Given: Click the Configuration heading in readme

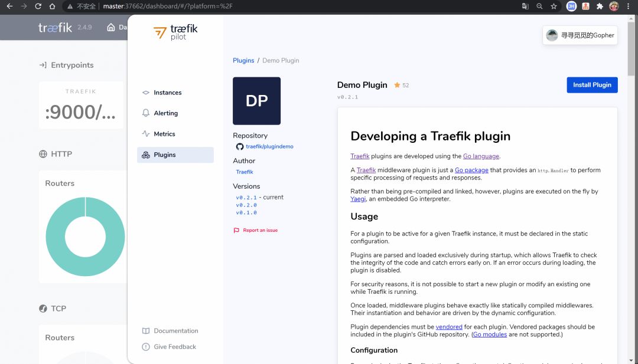Looking at the screenshot, I should pos(374,350).
